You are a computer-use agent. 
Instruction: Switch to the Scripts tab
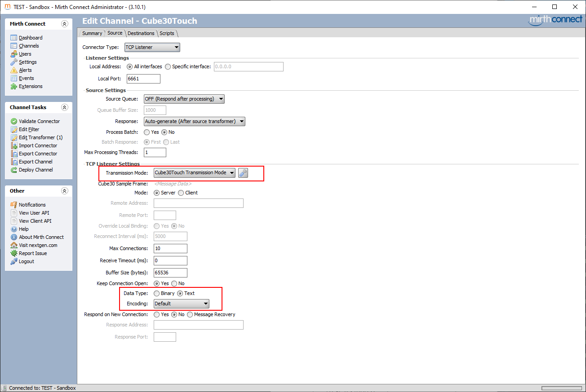[x=167, y=33]
